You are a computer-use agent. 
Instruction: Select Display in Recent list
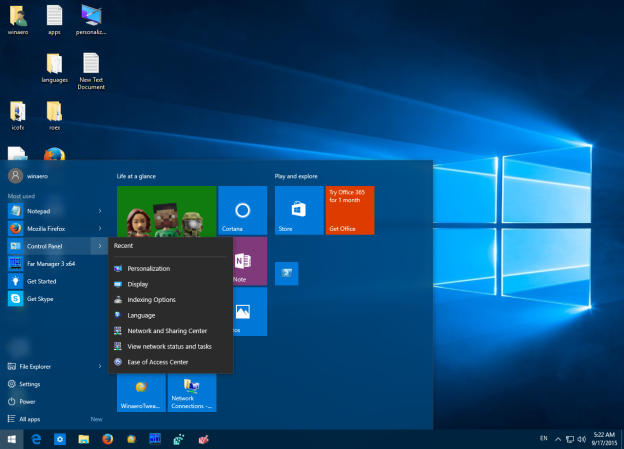point(170,284)
